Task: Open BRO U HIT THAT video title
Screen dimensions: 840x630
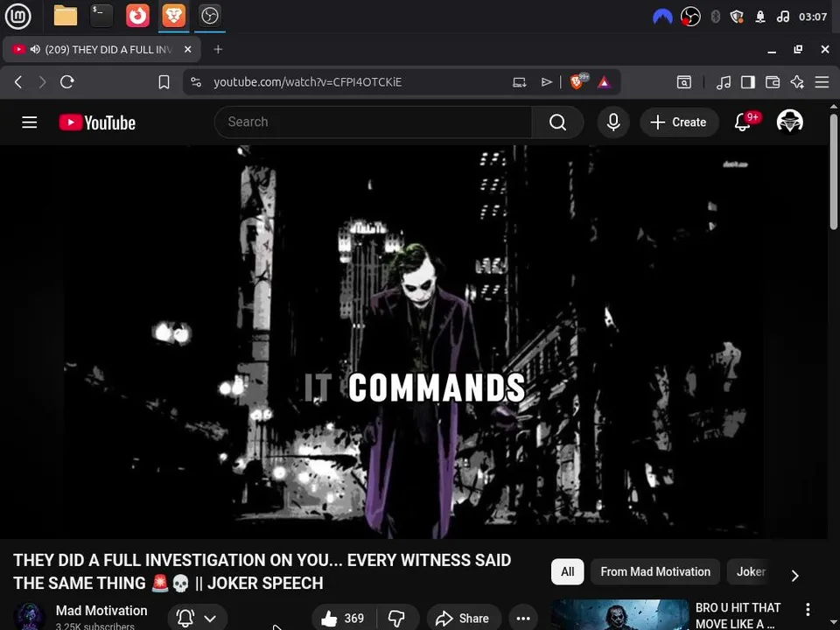Action: click(x=737, y=615)
